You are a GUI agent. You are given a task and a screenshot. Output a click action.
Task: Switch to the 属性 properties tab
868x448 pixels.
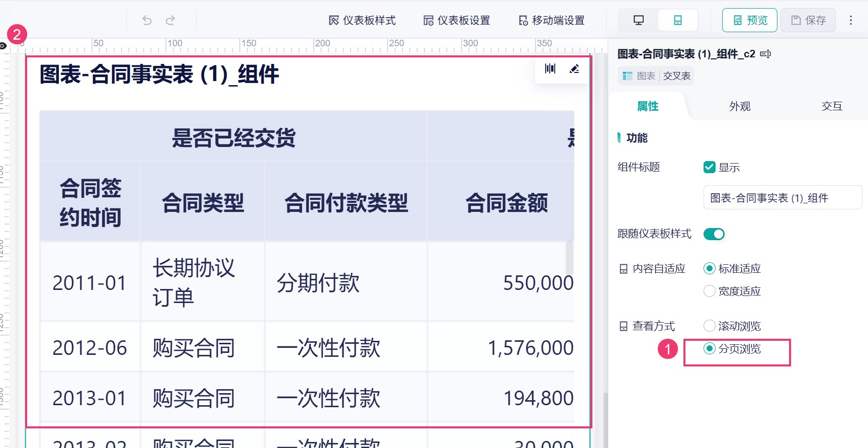coord(648,106)
